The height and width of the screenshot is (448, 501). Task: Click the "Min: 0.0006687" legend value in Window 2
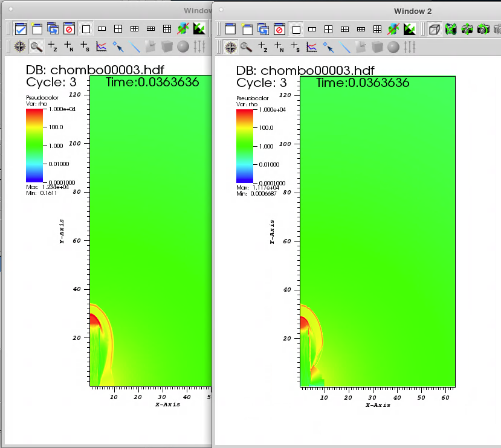257,194
